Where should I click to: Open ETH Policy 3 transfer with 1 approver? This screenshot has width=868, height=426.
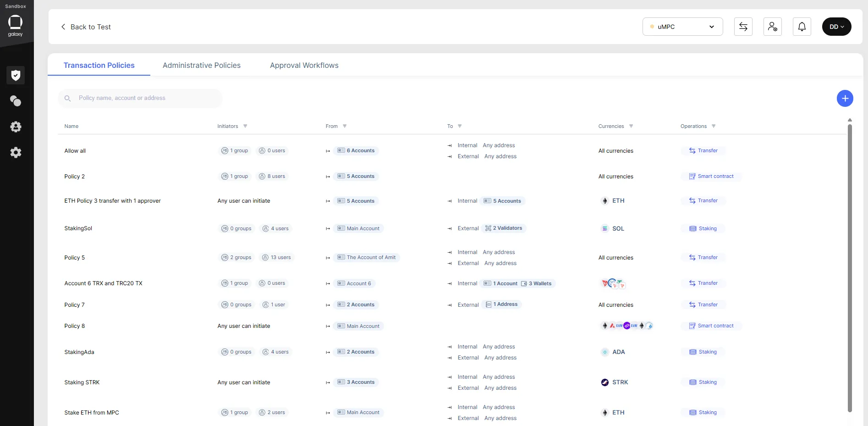pyautogui.click(x=113, y=201)
